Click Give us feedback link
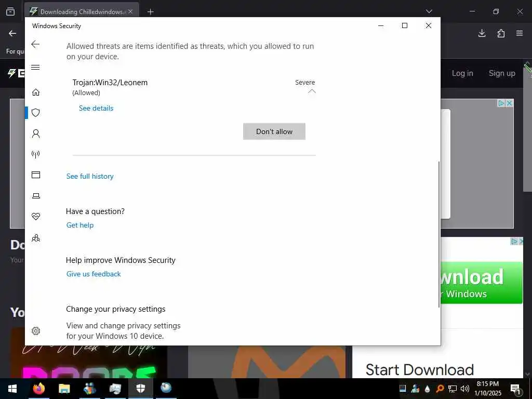 pos(94,274)
